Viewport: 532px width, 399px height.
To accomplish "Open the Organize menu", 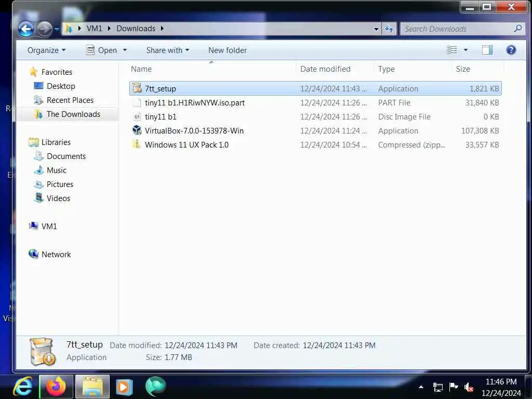I will [x=46, y=50].
